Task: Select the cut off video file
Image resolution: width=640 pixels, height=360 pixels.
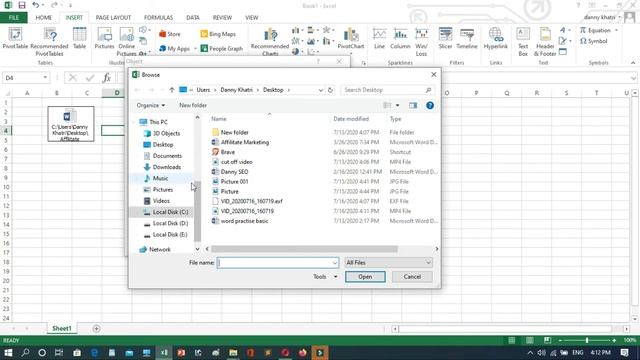Action: pos(232,162)
